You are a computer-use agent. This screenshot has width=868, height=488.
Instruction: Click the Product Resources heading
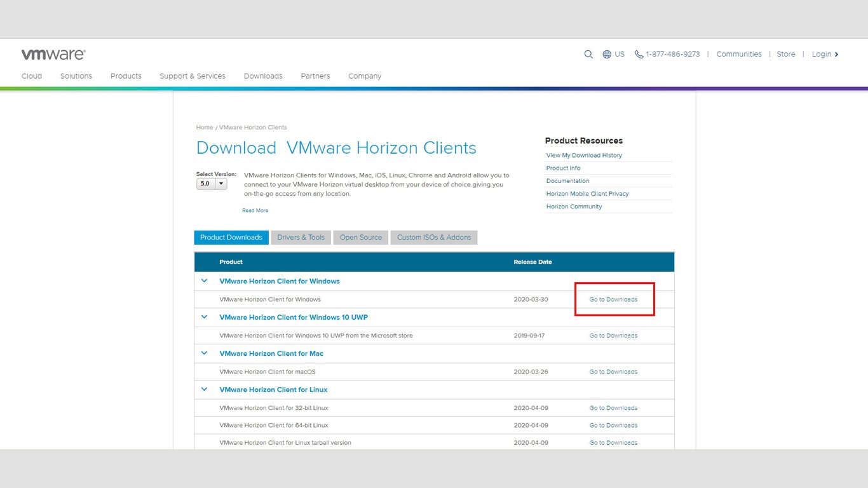[x=584, y=141]
